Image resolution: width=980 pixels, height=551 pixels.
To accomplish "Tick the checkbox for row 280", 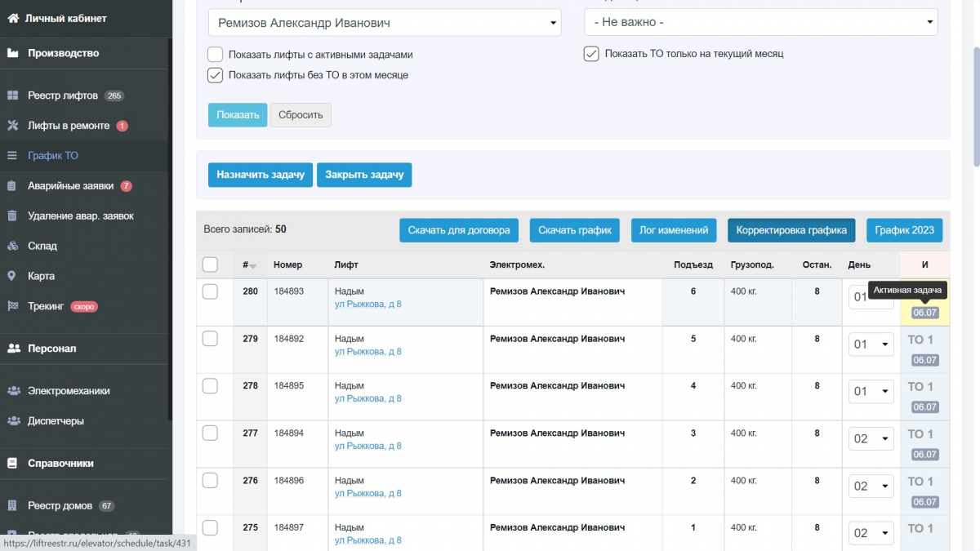I will point(210,291).
